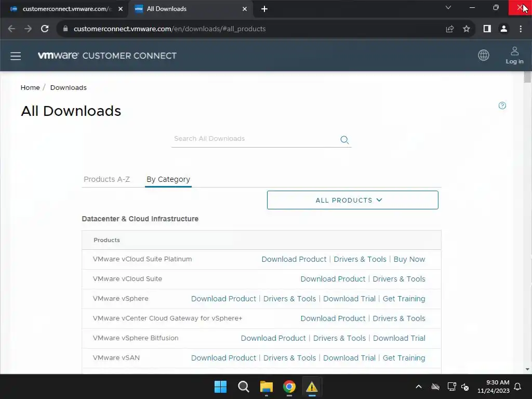The image size is (532, 399).
Task: Click the browser address bar URL
Action: (x=170, y=29)
